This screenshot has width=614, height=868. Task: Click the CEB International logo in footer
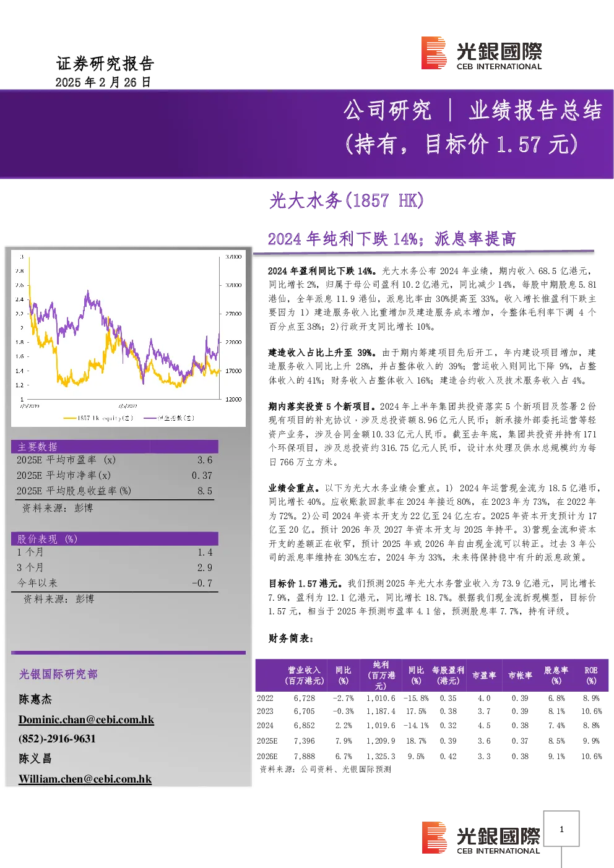481,838
